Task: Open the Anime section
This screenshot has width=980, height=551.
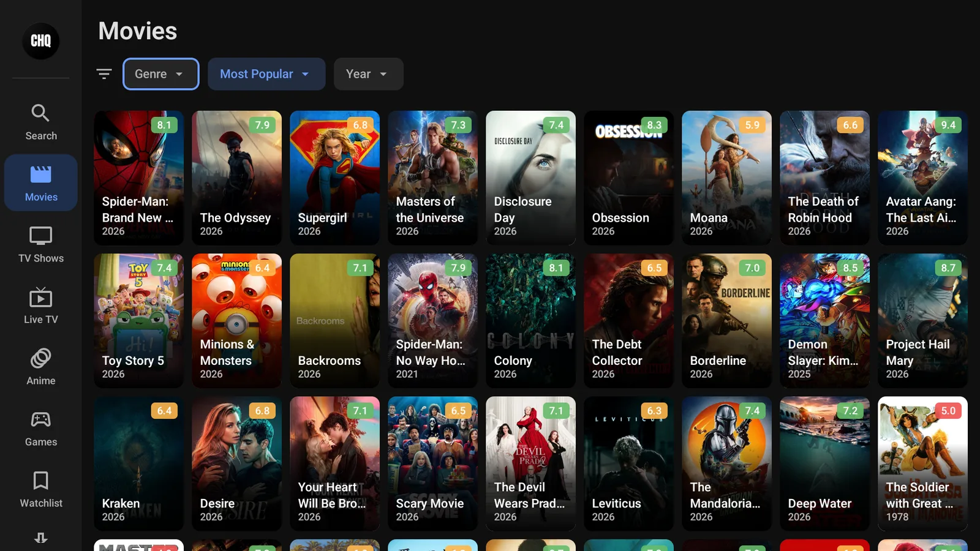Action: (41, 367)
